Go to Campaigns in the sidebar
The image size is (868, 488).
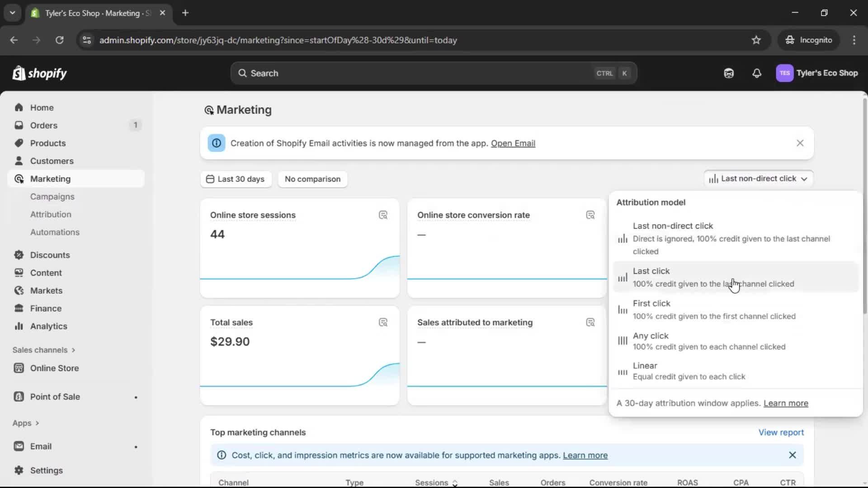click(x=52, y=197)
